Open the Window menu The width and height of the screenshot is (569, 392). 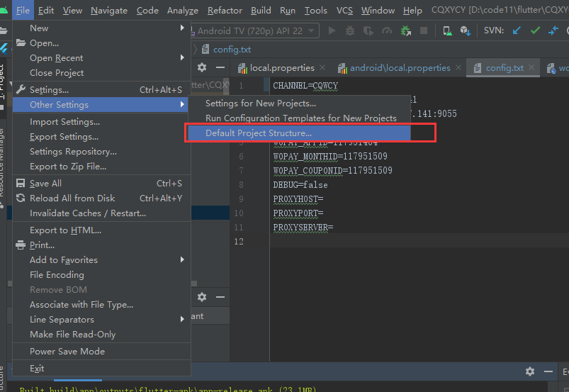point(378,11)
